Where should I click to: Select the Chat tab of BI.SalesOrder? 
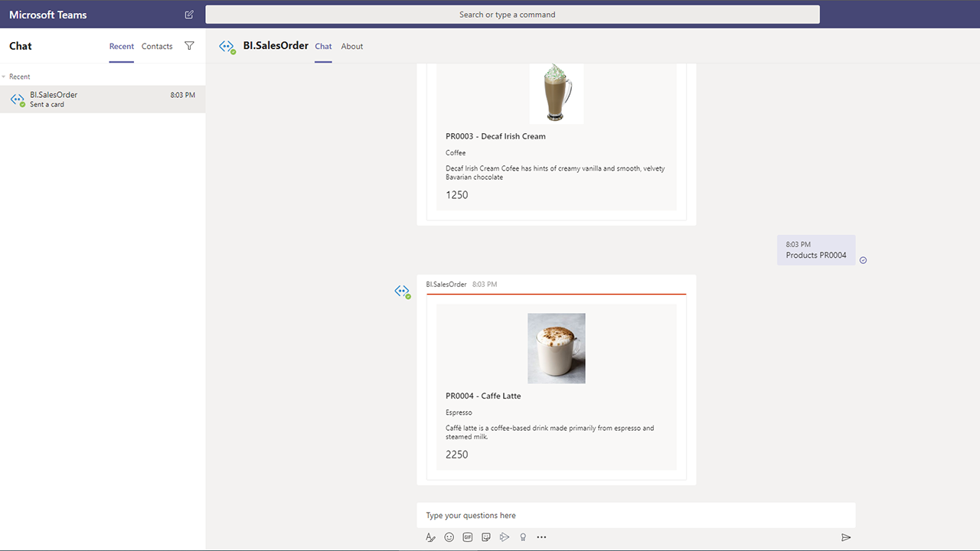pos(323,46)
